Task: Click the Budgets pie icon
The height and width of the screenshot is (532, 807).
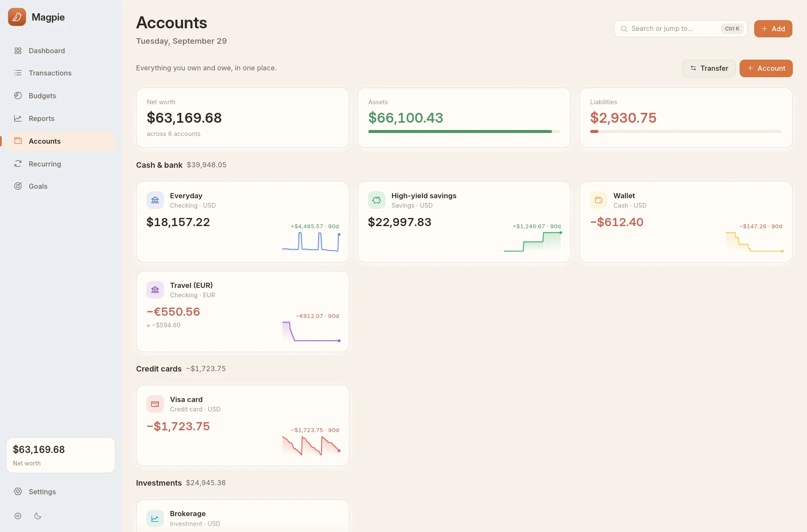Action: [x=18, y=96]
